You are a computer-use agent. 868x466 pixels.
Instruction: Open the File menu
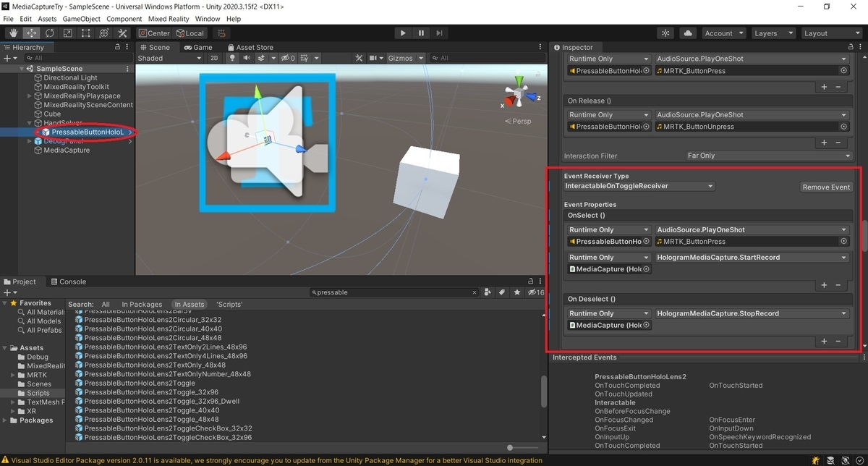click(9, 19)
